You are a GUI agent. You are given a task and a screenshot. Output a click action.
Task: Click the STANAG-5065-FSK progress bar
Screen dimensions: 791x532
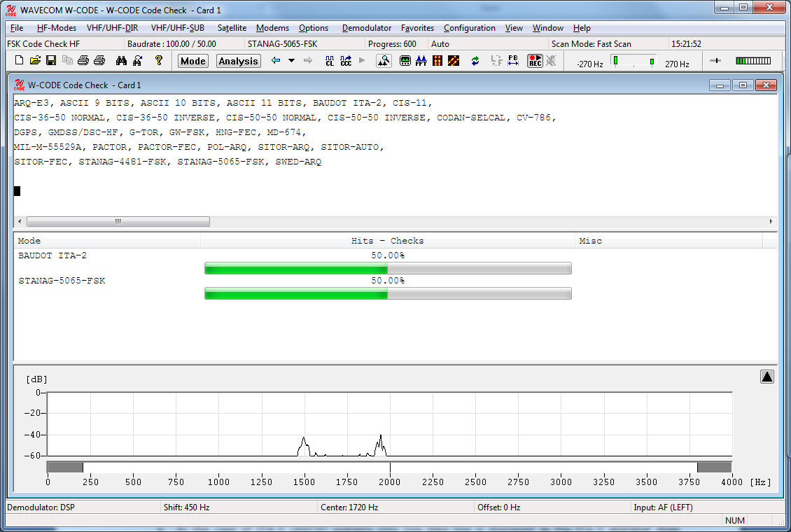pyautogui.click(x=388, y=293)
